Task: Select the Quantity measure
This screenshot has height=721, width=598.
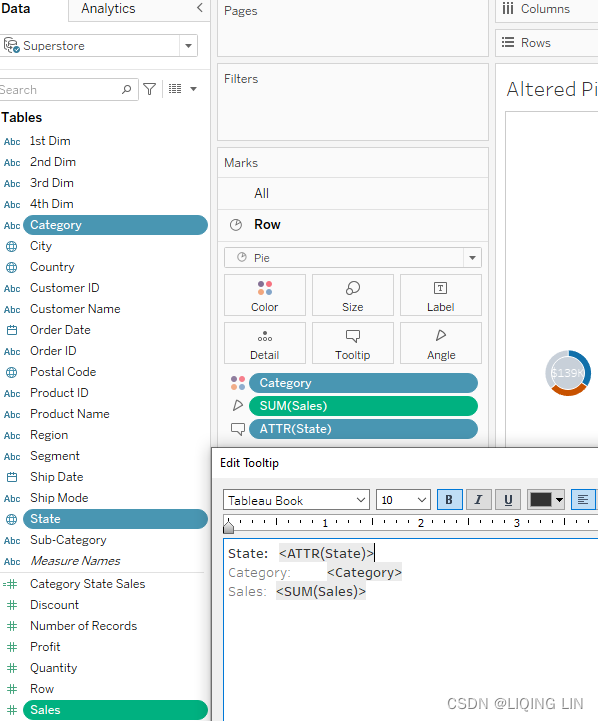Action: point(54,668)
